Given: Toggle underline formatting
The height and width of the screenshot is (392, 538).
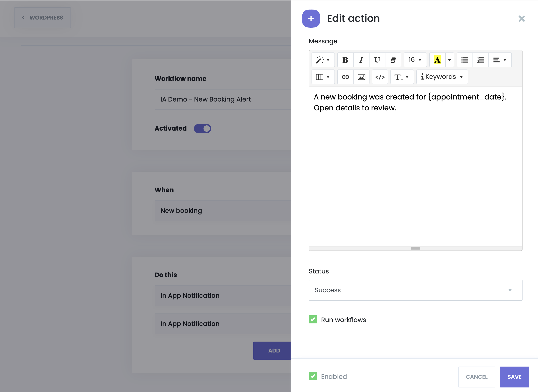Looking at the screenshot, I should (377, 60).
